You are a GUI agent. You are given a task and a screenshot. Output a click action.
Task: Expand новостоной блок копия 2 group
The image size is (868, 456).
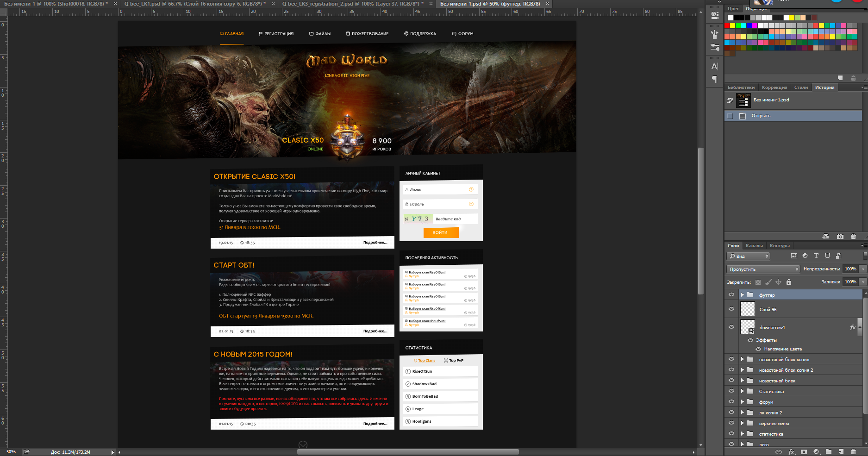(x=742, y=370)
